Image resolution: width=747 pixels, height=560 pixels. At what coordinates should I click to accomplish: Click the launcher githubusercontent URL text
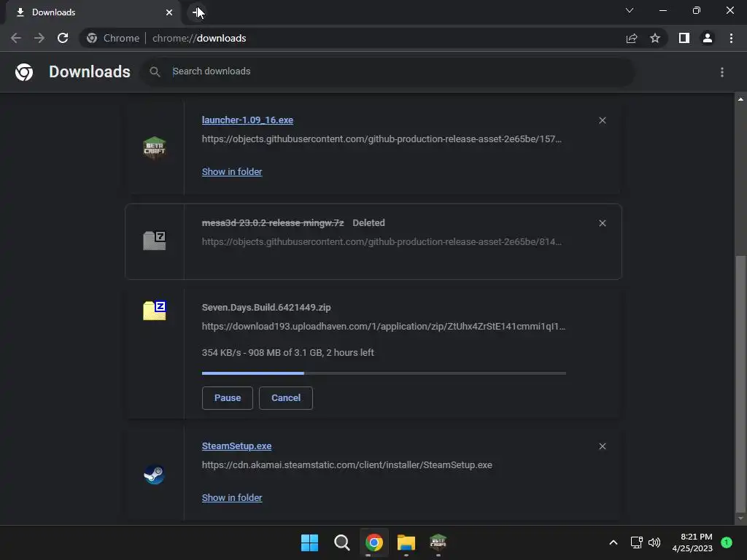[382, 139]
